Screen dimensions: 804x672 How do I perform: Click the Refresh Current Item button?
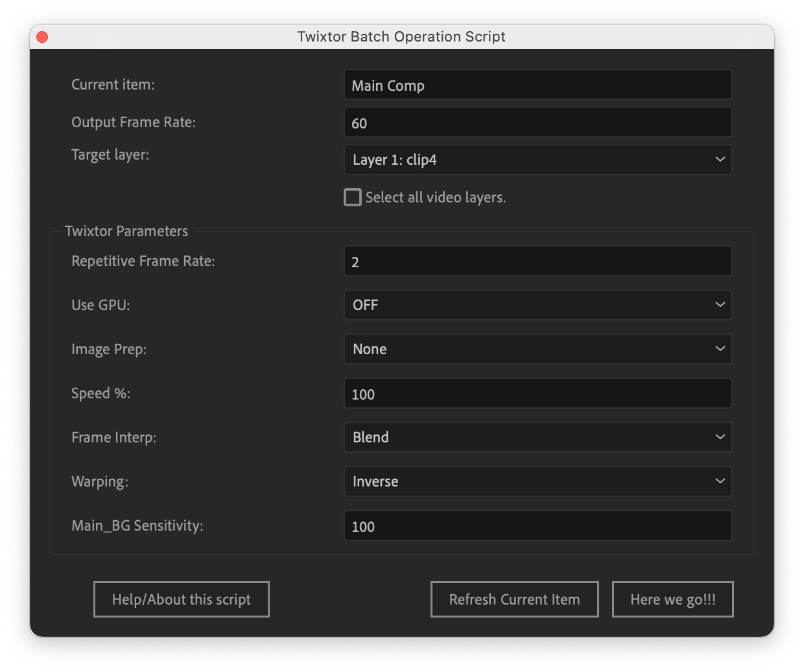(x=515, y=599)
